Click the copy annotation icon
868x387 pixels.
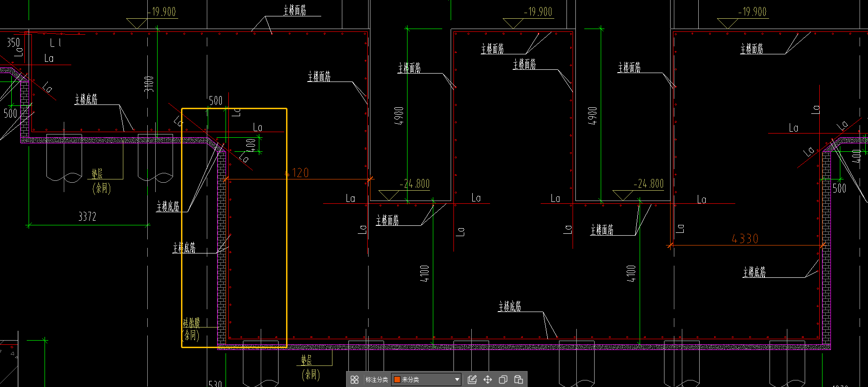[503, 380]
